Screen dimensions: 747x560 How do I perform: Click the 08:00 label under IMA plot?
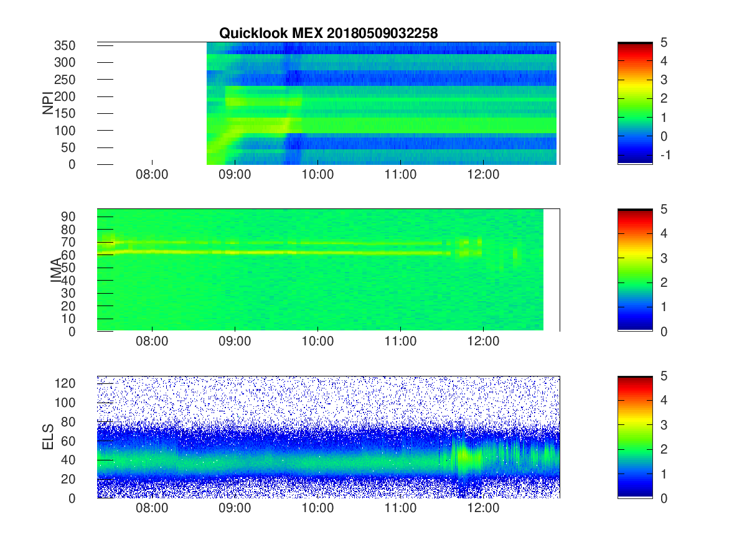[x=152, y=342]
